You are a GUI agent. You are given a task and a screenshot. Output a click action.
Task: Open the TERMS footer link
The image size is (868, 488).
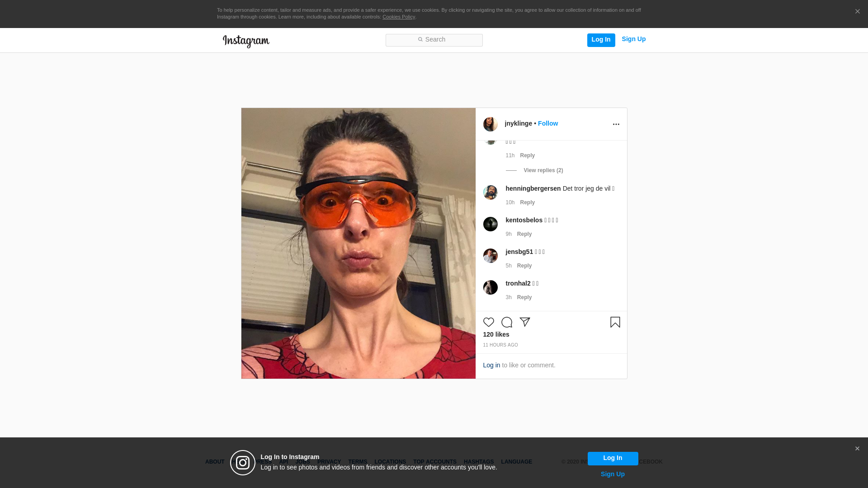[358, 462]
